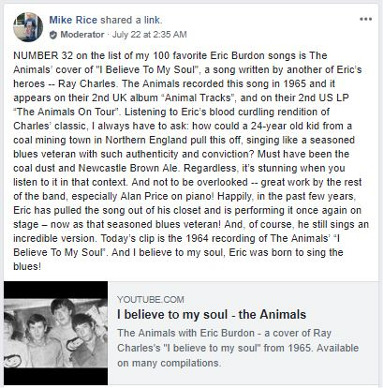Open the link title 'I believe to my soul - the Animals'
Viewport: 383px width, 388px height.
(212, 314)
